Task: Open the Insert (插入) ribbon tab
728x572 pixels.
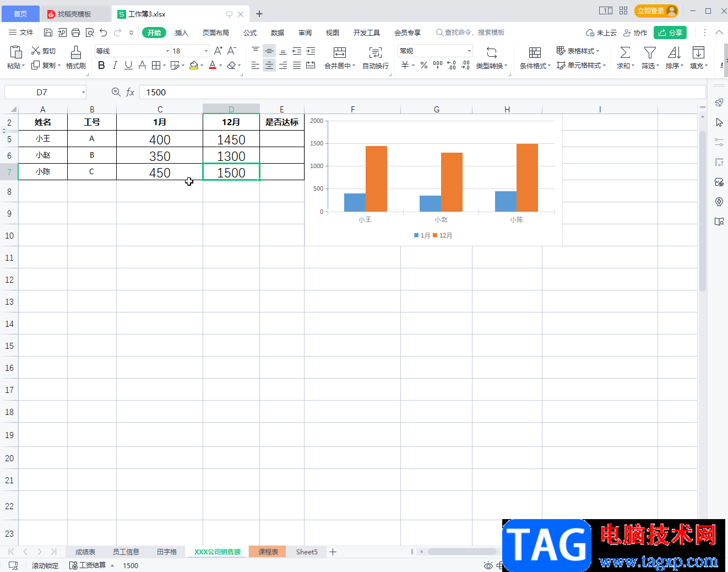Action: coord(182,33)
